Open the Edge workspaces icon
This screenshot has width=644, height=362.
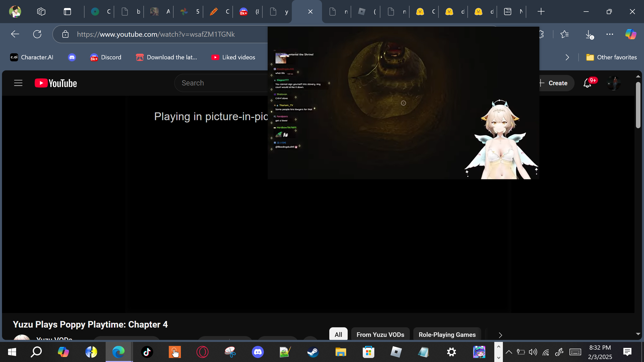pos(41,12)
